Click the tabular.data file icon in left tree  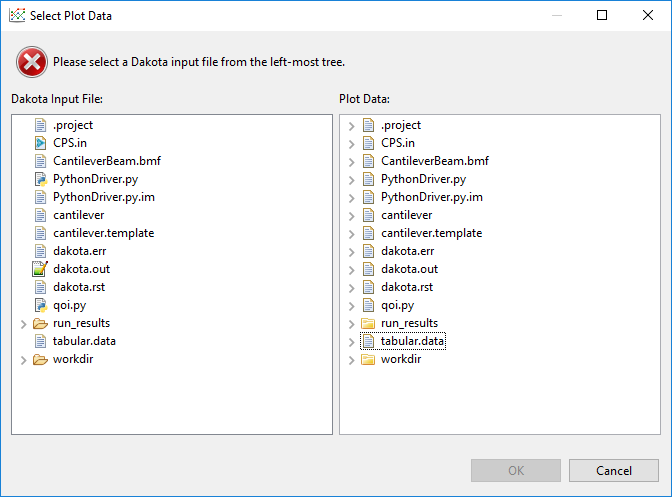coord(40,341)
